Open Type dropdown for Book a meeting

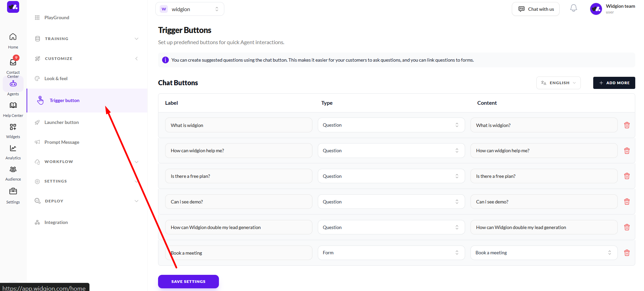pyautogui.click(x=391, y=253)
